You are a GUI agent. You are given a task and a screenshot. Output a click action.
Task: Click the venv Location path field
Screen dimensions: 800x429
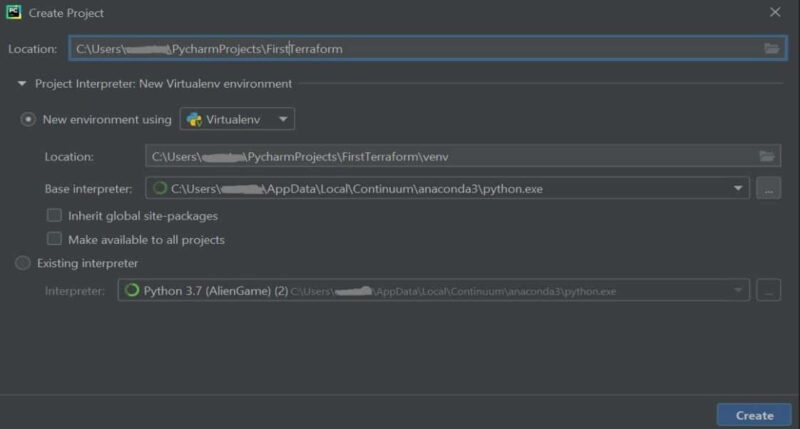coord(463,156)
